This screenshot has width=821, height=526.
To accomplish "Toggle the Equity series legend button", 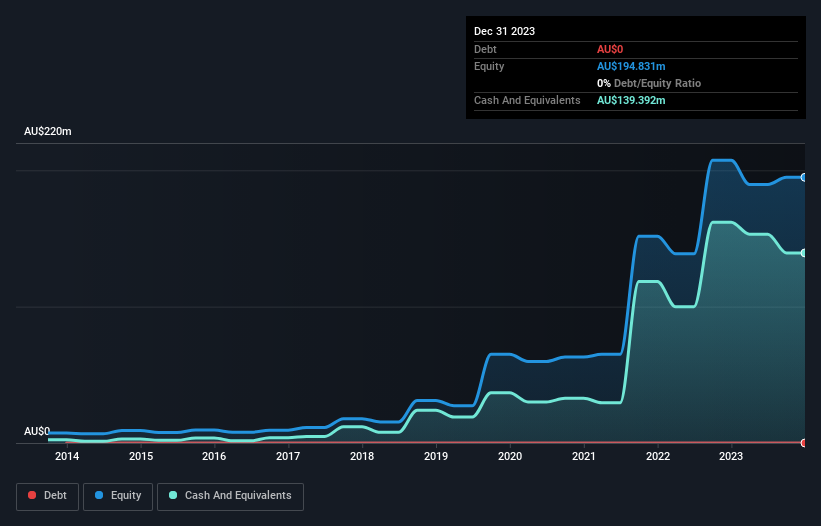I will (x=118, y=496).
